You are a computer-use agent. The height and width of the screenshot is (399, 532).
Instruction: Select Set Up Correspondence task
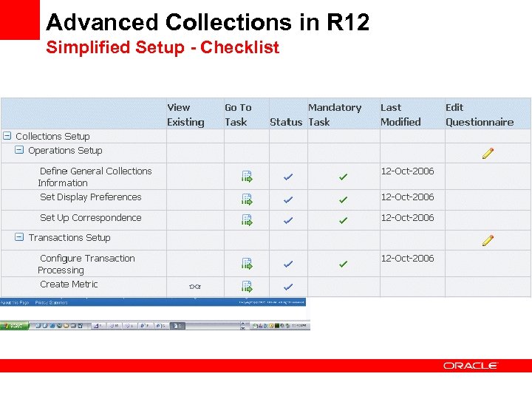pyautogui.click(x=91, y=218)
